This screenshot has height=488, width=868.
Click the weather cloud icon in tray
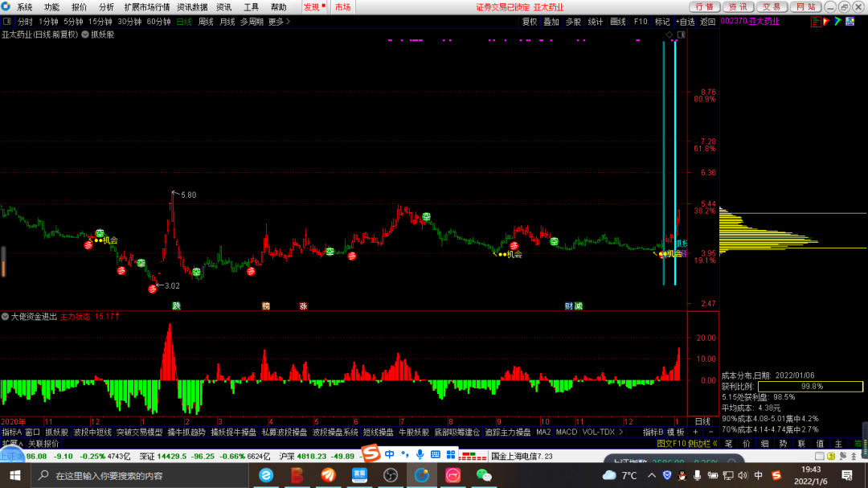[609, 475]
